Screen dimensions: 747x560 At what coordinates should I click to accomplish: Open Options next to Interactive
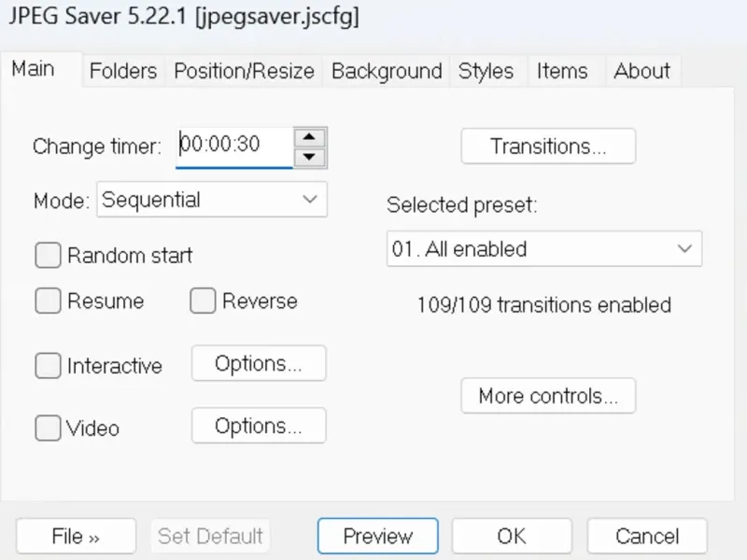(259, 364)
